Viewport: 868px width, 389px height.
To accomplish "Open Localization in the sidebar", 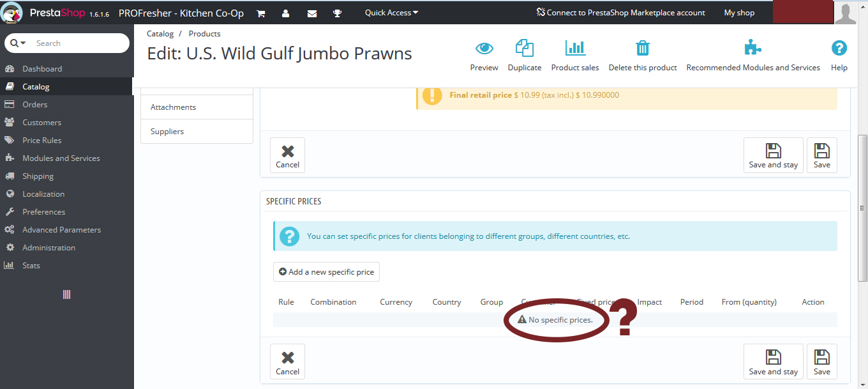I will point(43,194).
